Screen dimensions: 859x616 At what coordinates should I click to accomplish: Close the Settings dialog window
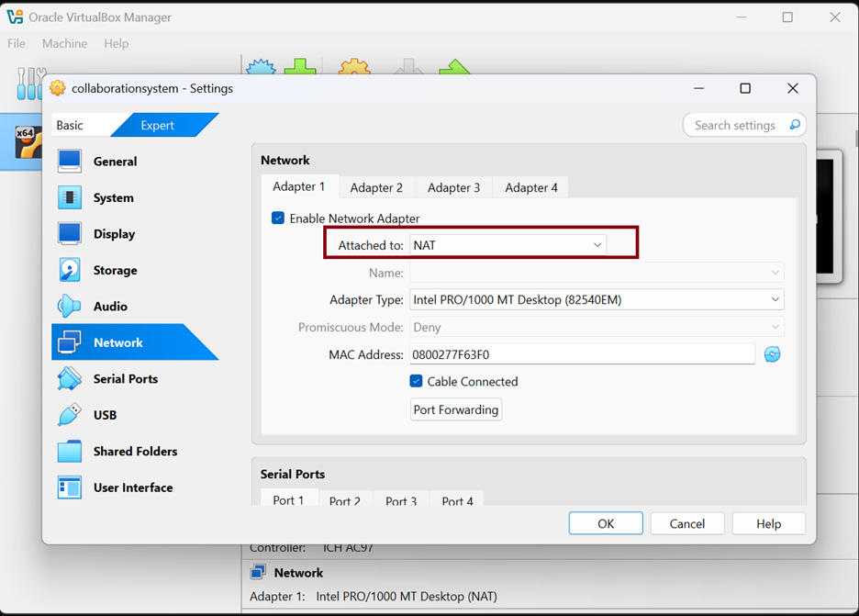point(792,88)
